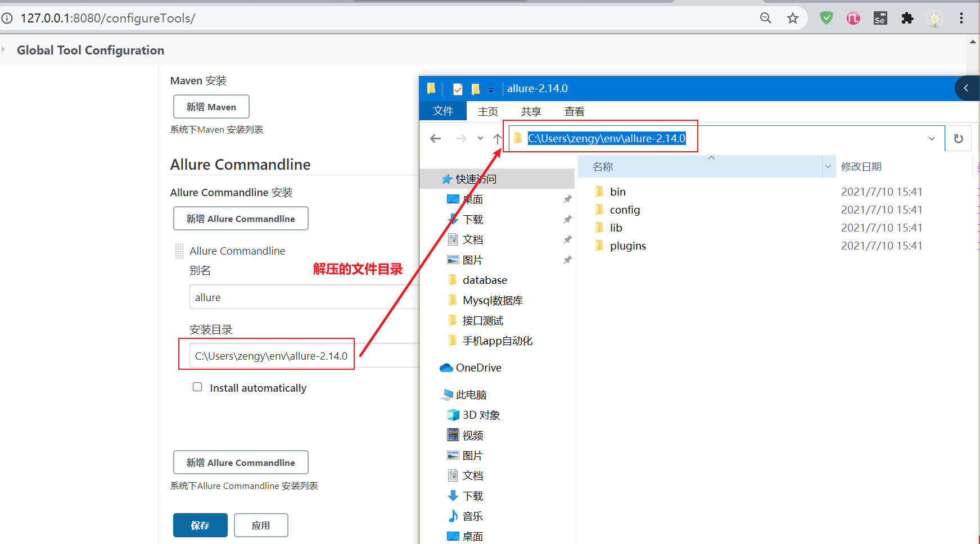Click the lower 新增 Allure Commandline button
Image resolution: width=980 pixels, height=544 pixels.
241,463
